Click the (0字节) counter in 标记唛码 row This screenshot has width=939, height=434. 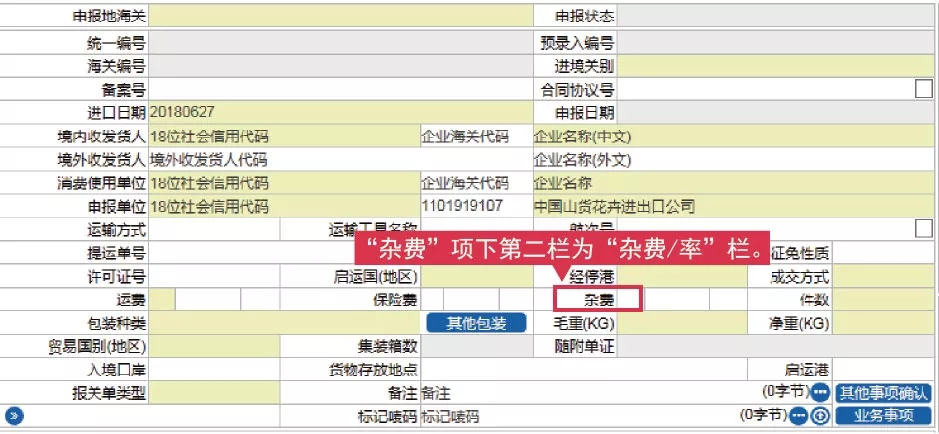point(764,414)
